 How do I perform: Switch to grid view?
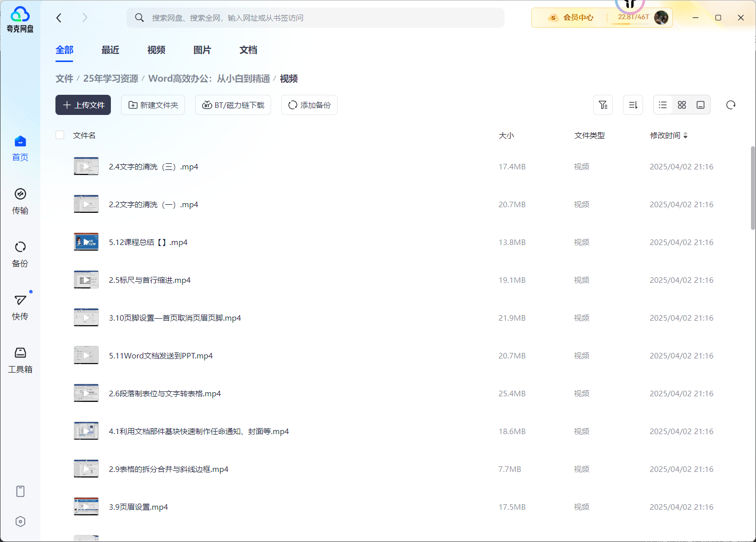point(682,105)
